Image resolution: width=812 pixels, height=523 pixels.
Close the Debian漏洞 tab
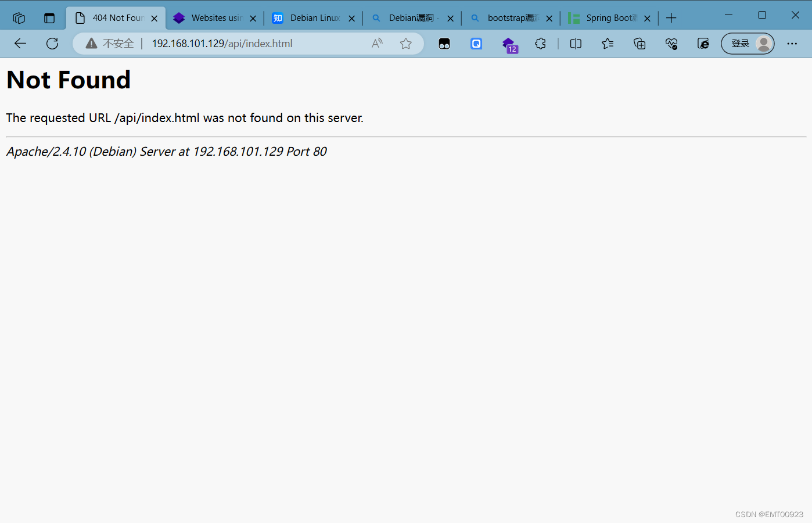coord(451,19)
